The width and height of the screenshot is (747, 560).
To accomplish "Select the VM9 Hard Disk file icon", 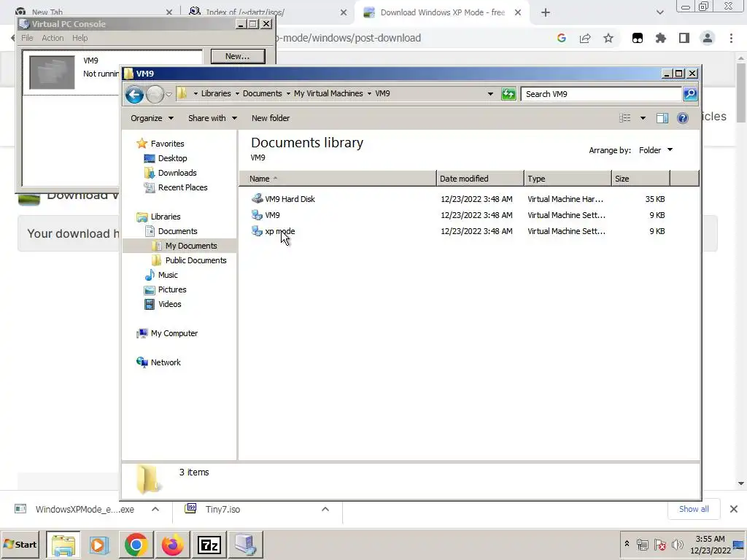I will pyautogui.click(x=258, y=198).
